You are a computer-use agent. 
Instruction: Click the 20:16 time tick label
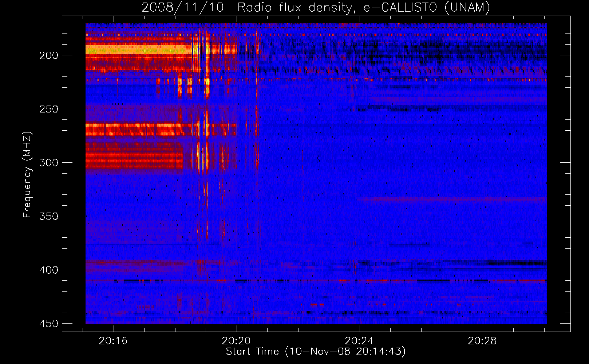tap(113, 341)
